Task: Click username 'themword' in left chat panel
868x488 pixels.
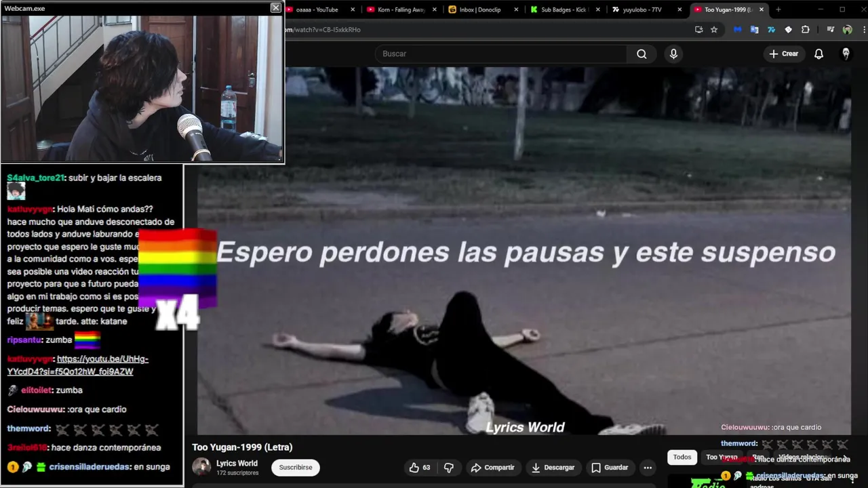Action: pyautogui.click(x=28, y=428)
